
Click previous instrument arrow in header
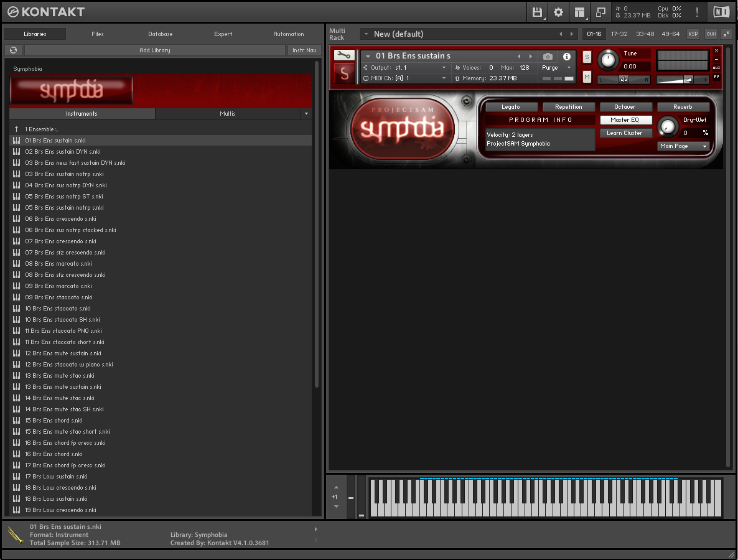(519, 56)
